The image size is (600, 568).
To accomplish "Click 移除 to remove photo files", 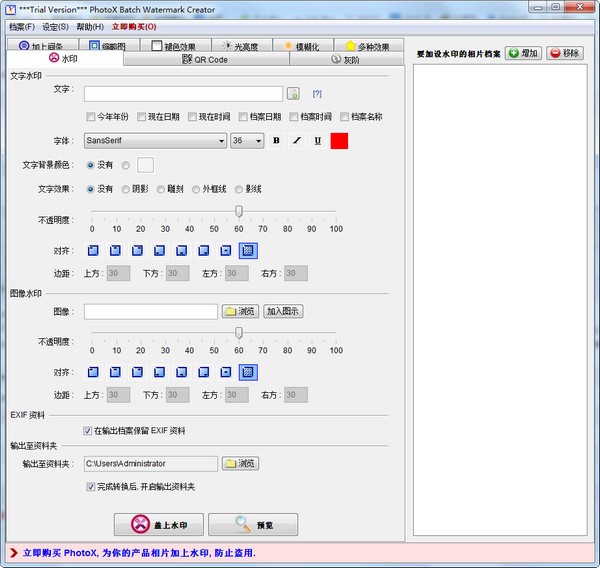I will coord(566,53).
